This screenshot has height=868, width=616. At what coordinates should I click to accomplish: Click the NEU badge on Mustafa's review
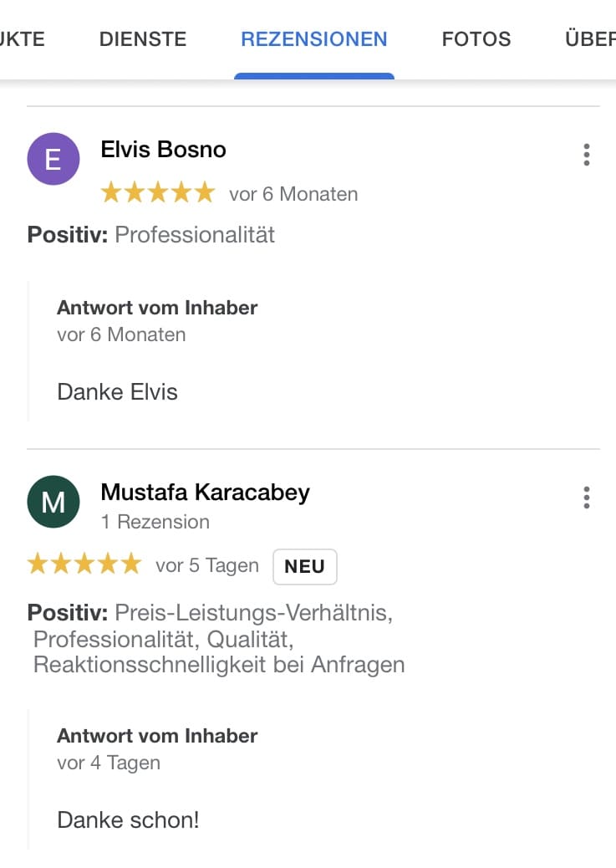click(304, 566)
